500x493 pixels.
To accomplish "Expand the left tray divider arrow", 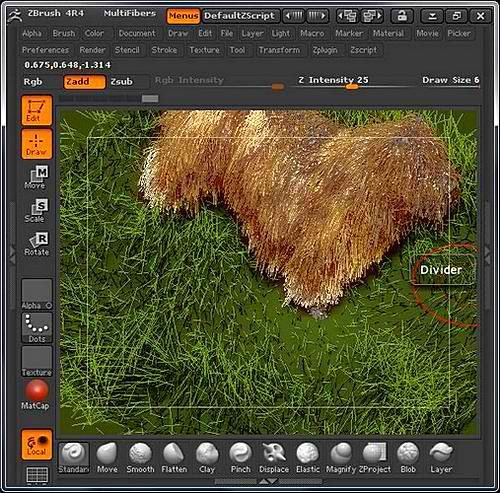I will (13, 255).
